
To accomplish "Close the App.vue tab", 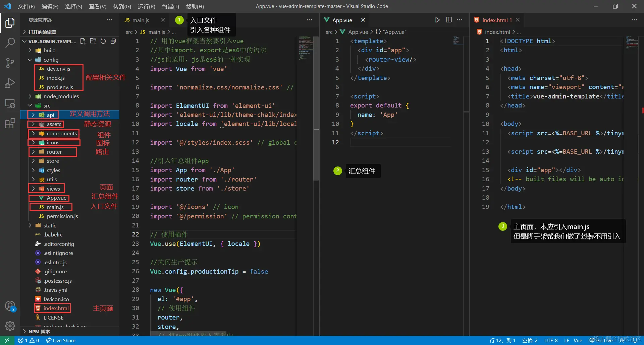I will coord(363,20).
